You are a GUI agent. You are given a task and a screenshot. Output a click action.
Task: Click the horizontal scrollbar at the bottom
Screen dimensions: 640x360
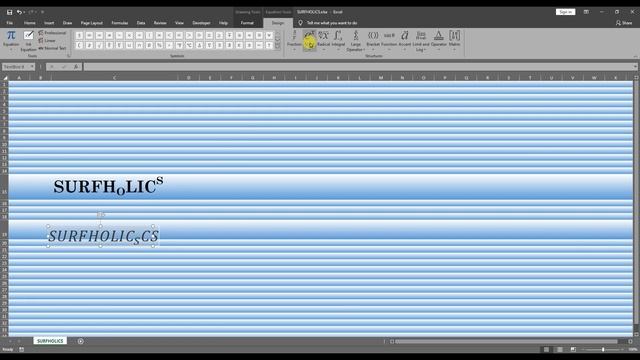506,341
